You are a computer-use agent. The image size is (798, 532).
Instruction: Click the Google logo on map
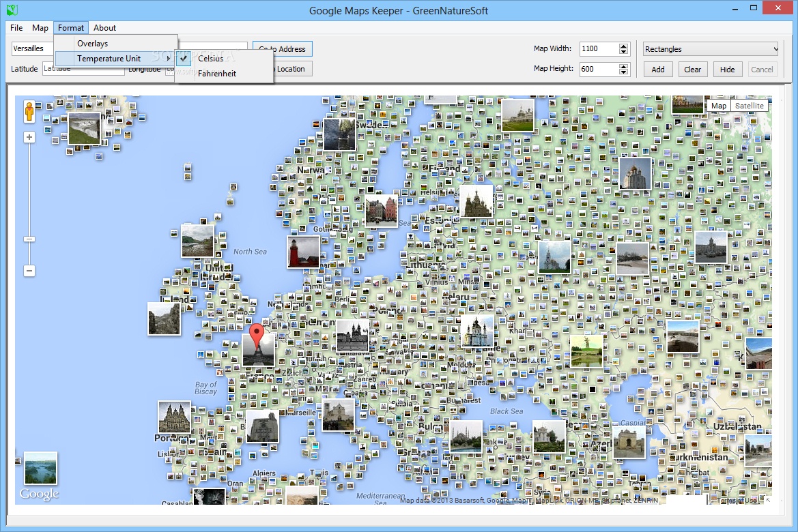[x=40, y=494]
